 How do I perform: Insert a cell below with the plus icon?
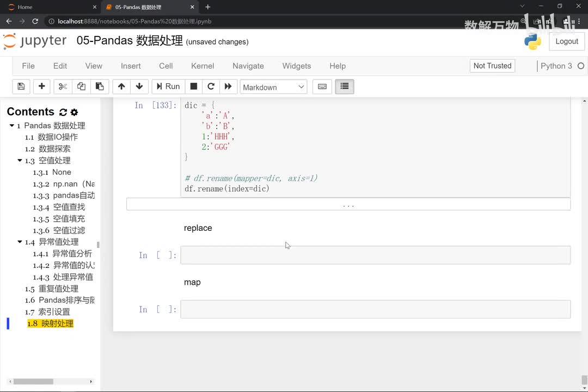[41, 87]
